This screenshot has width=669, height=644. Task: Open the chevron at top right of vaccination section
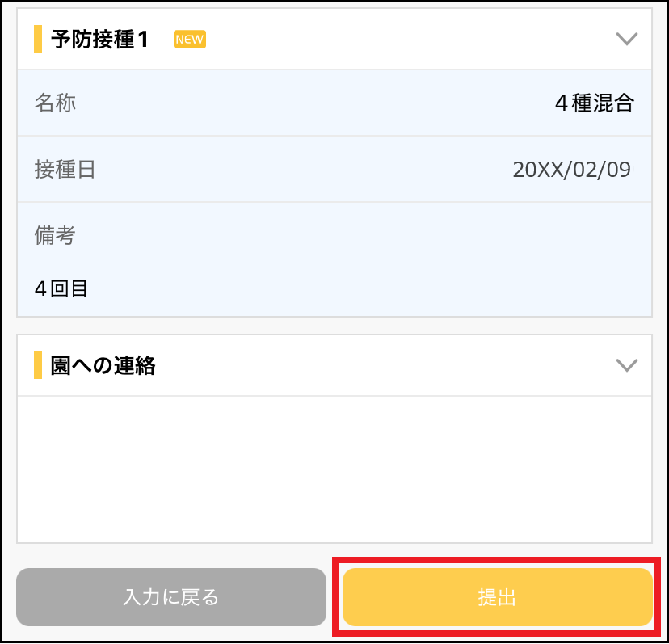click(x=627, y=37)
